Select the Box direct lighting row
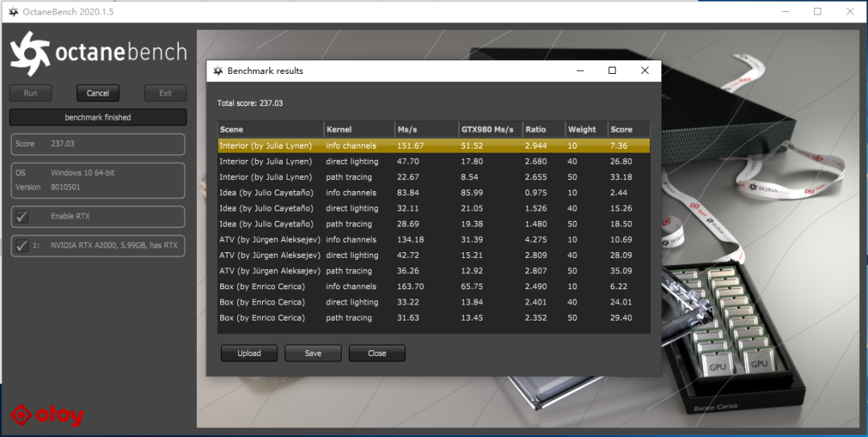The width and height of the screenshot is (868, 437). (x=433, y=302)
